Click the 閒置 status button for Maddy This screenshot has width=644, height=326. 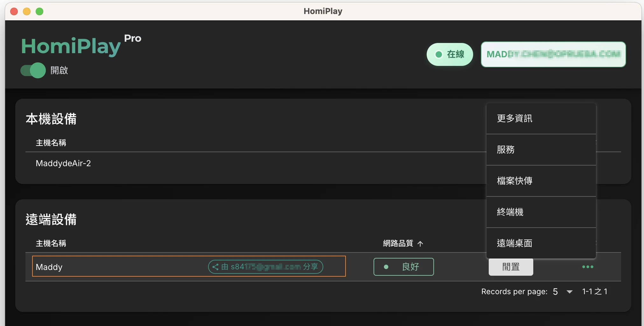coord(511,267)
